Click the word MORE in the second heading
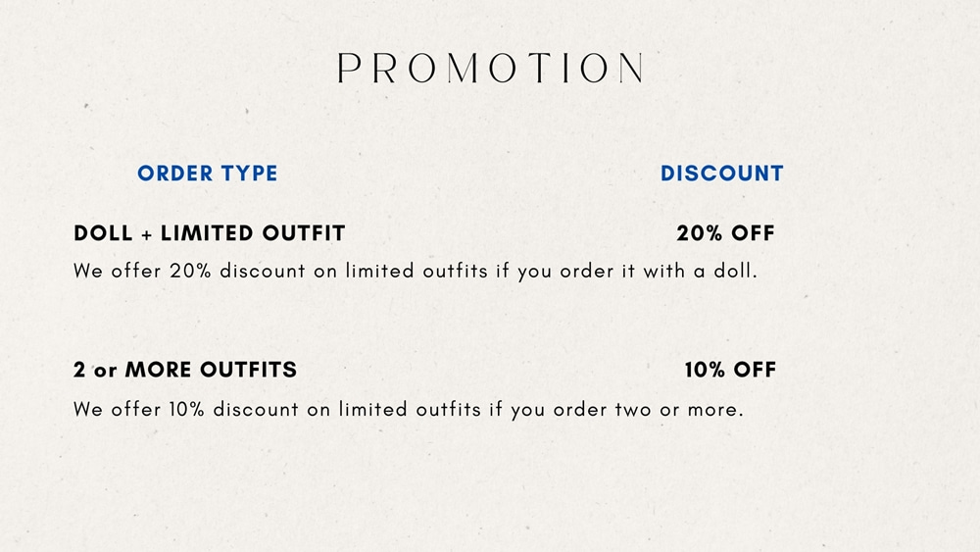The height and width of the screenshot is (552, 980). [159, 370]
